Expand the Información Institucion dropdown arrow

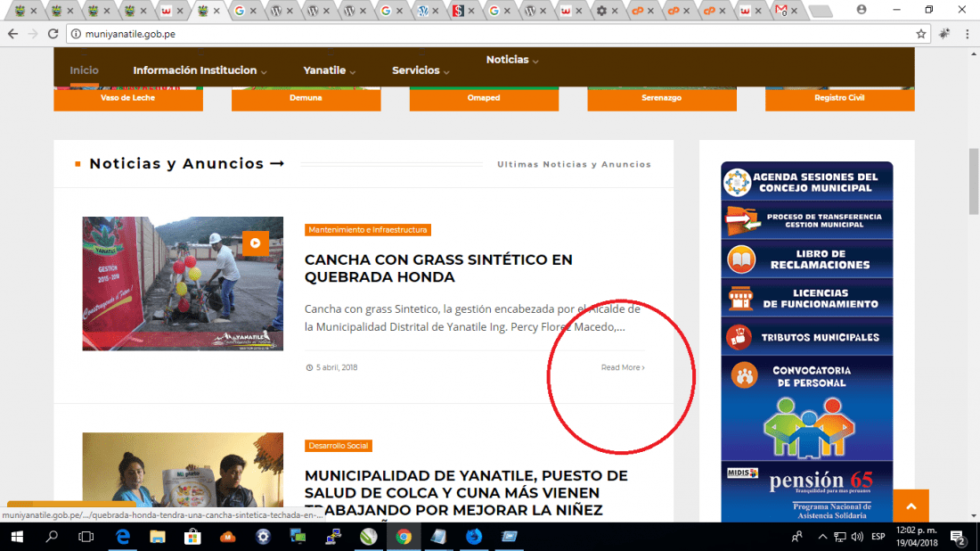click(264, 72)
